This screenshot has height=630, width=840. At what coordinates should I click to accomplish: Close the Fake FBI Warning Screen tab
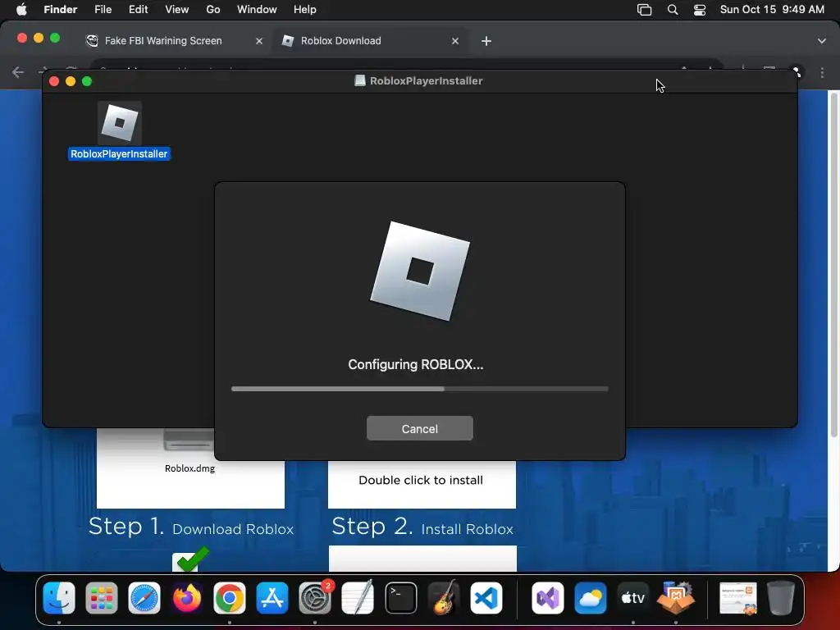[x=259, y=41]
